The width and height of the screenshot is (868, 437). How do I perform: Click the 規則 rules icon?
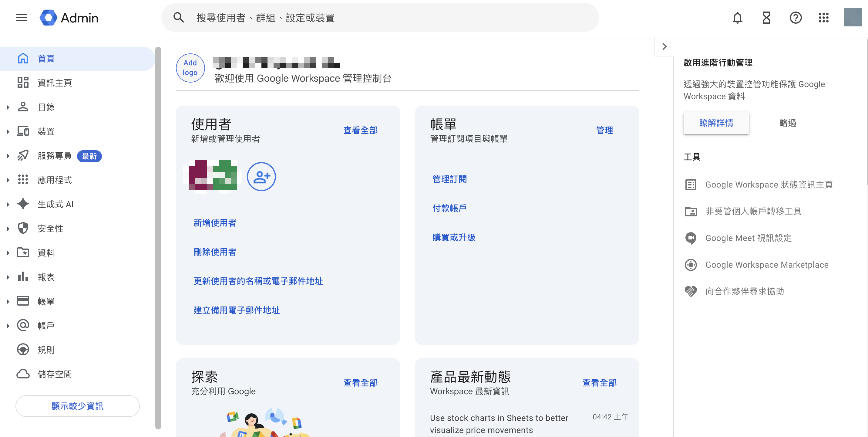tap(23, 350)
